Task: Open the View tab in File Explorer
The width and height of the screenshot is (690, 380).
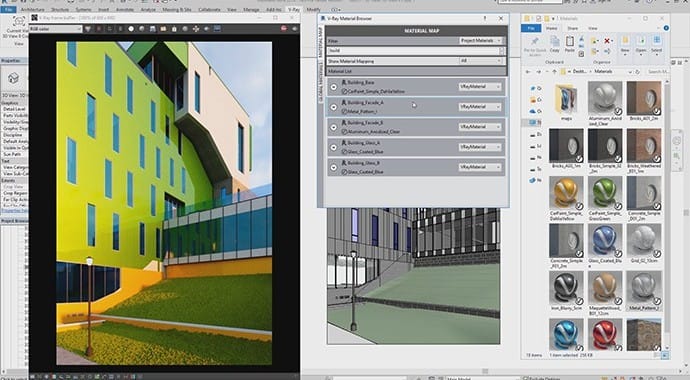Action: [x=593, y=28]
